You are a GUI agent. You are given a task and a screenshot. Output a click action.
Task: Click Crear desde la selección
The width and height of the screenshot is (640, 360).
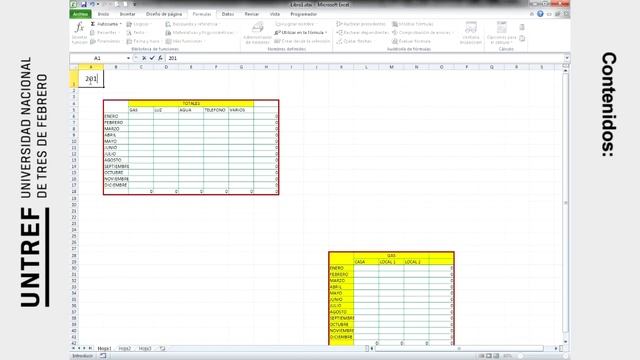(x=302, y=41)
